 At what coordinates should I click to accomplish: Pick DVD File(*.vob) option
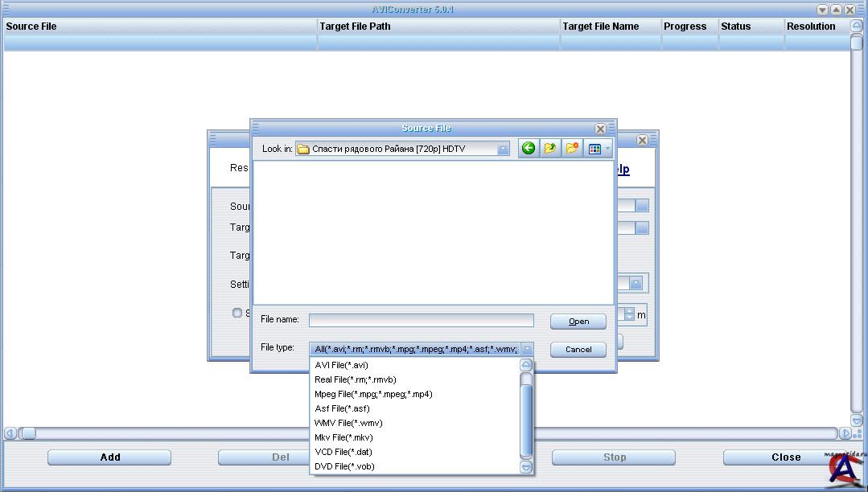click(344, 466)
